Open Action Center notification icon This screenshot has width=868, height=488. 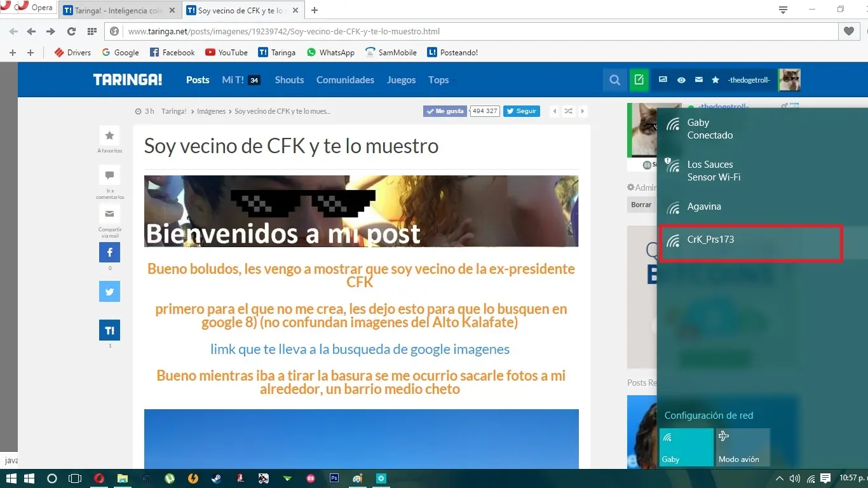[825, 478]
